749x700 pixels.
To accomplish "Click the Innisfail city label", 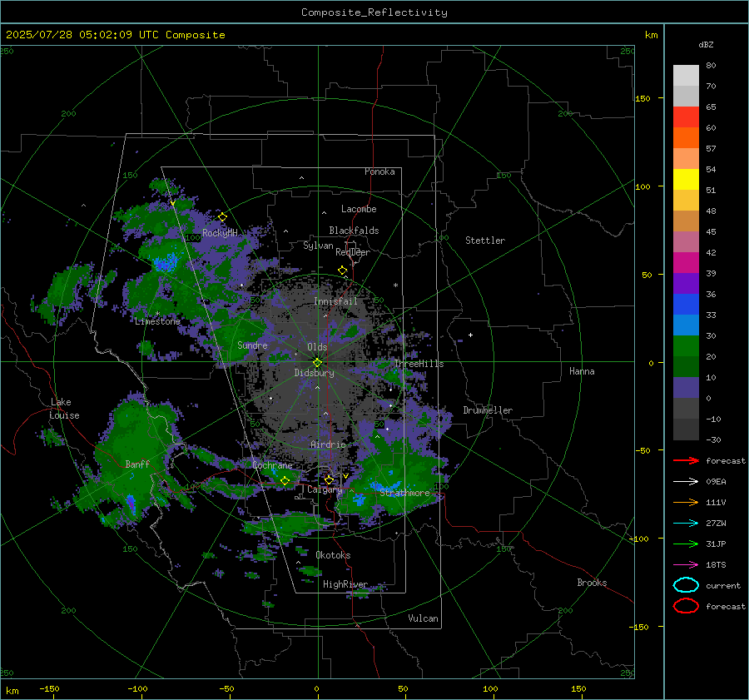I will tap(335, 301).
